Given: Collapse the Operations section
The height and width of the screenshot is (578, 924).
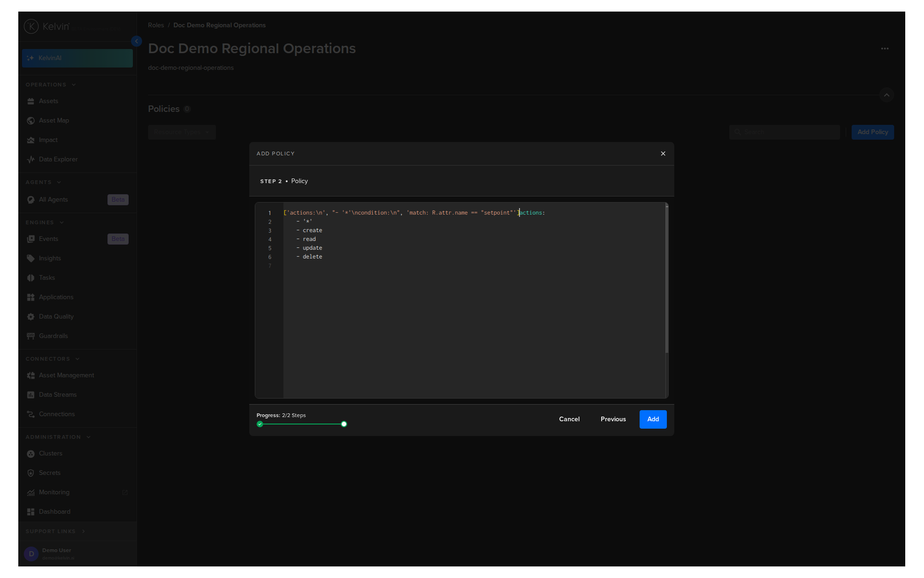Looking at the screenshot, I should [74, 85].
